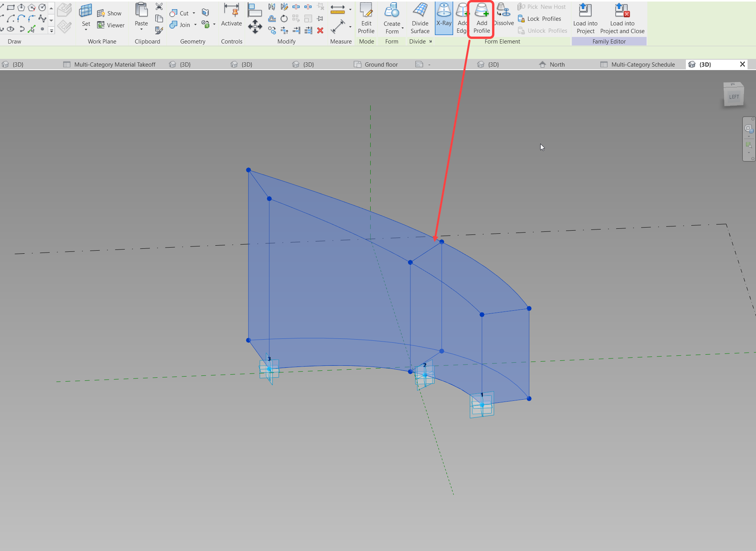Open the Multi-Category Schedule tab
Screen dimensions: 756x551
tap(642, 64)
